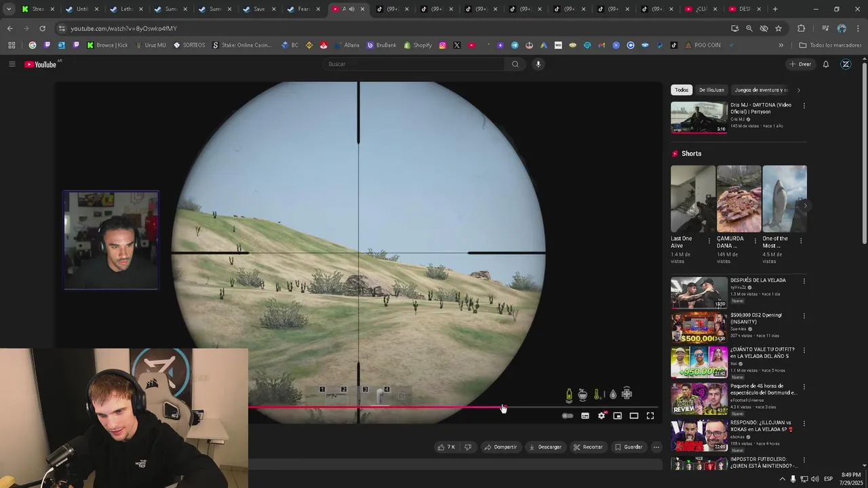This screenshot has height=488, width=868.
Task: Open the YouTube guide hamburger menu
Action: click(12, 64)
